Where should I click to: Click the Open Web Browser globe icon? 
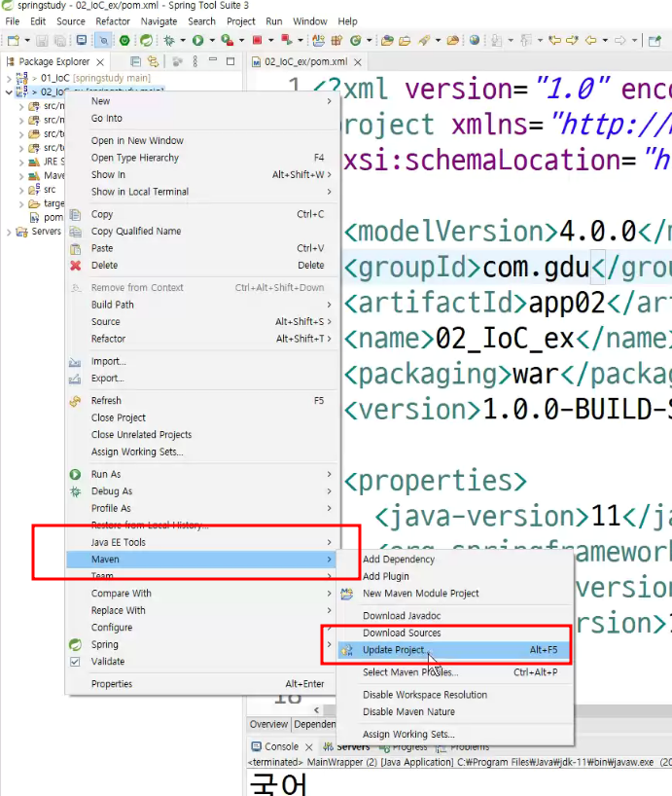pos(475,41)
